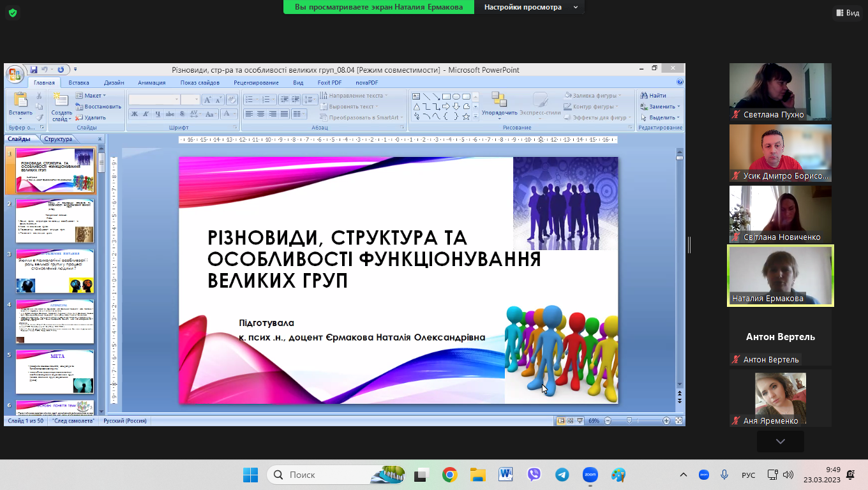Select the right arrow shape in gallery
The image size is (868, 490).
coord(447,107)
